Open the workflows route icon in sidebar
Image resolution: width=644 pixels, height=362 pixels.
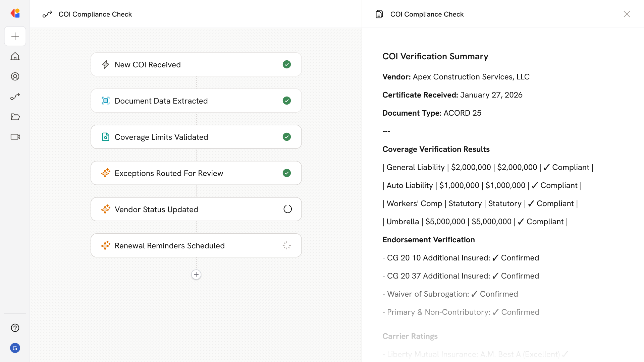15,97
